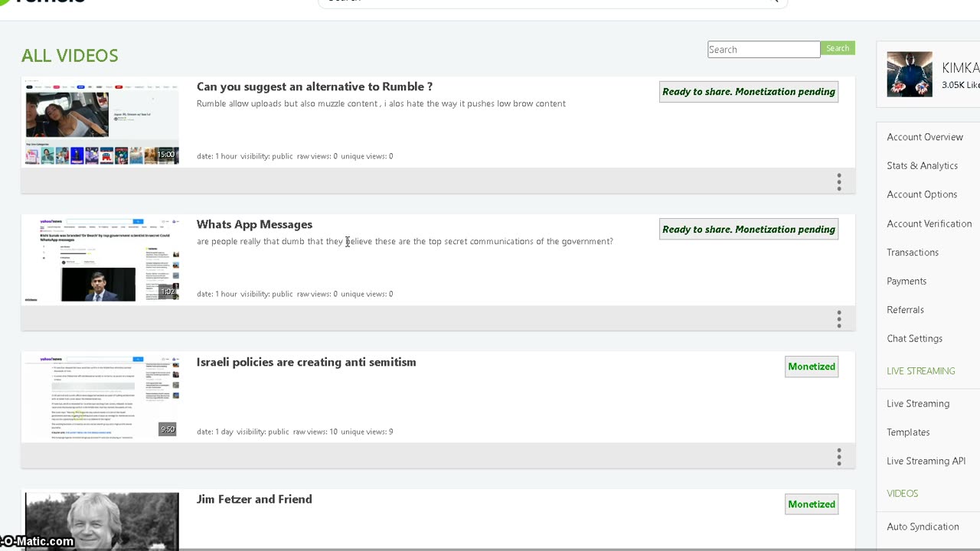Click thumbnail of Whats App Messages video

pyautogui.click(x=102, y=259)
